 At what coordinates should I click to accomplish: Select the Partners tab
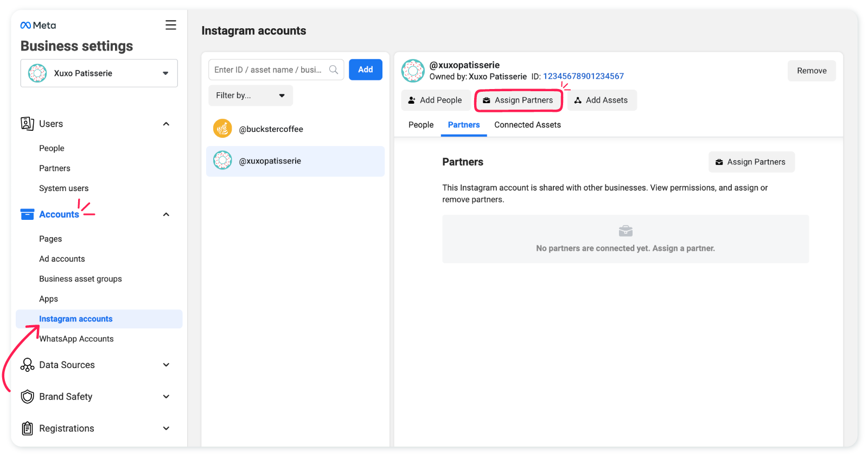click(x=464, y=125)
